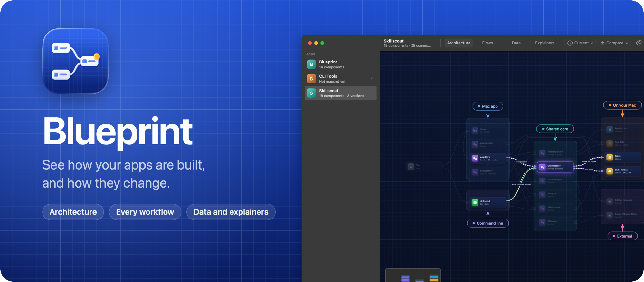The image size is (644, 282).
Task: Click the green skillscout CLI icon
Action: [x=475, y=202]
